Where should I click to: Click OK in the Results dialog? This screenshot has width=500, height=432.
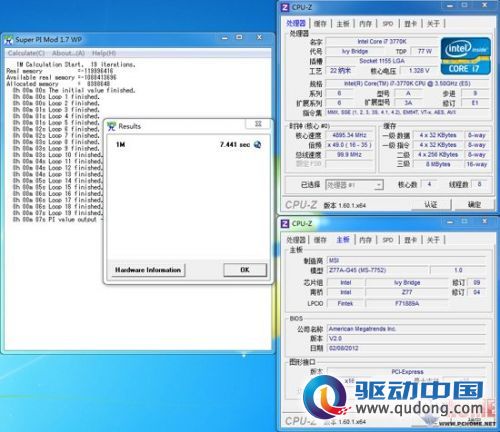[x=245, y=270]
